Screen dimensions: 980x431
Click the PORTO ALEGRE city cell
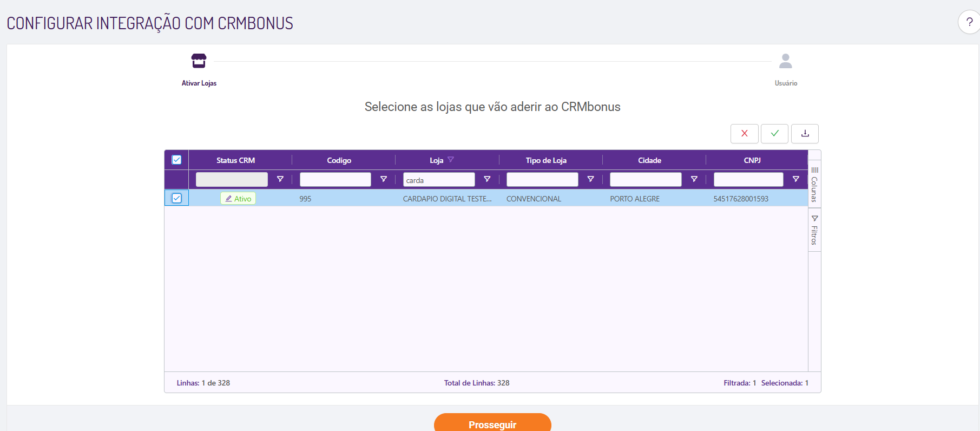tap(635, 199)
